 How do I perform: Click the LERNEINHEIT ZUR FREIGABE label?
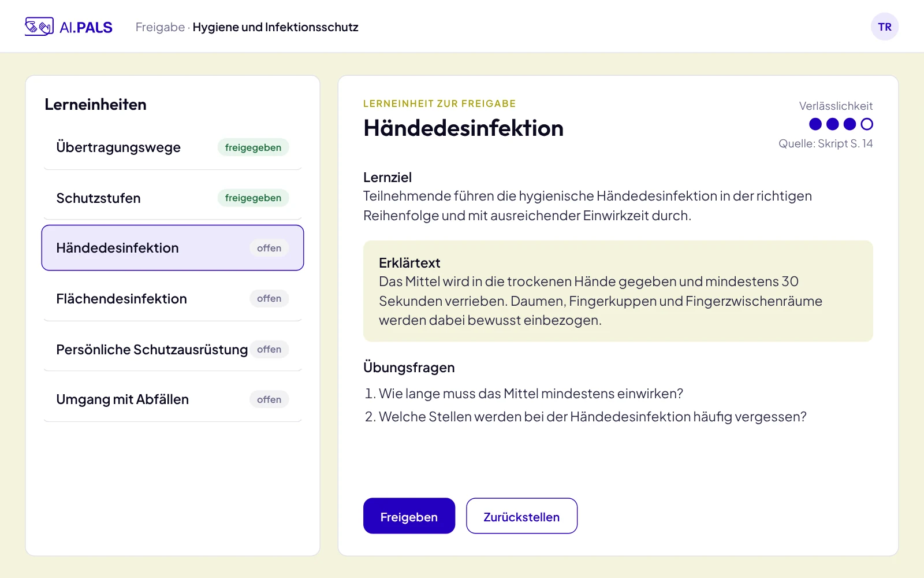[439, 103]
